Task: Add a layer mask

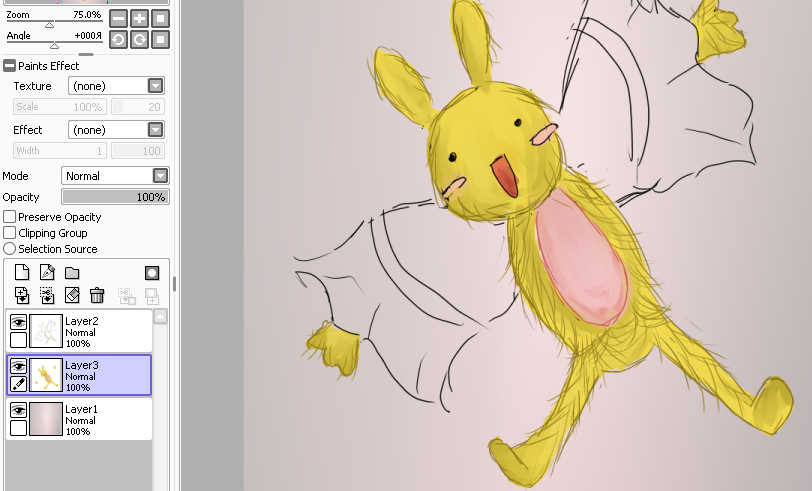Action: (x=152, y=273)
